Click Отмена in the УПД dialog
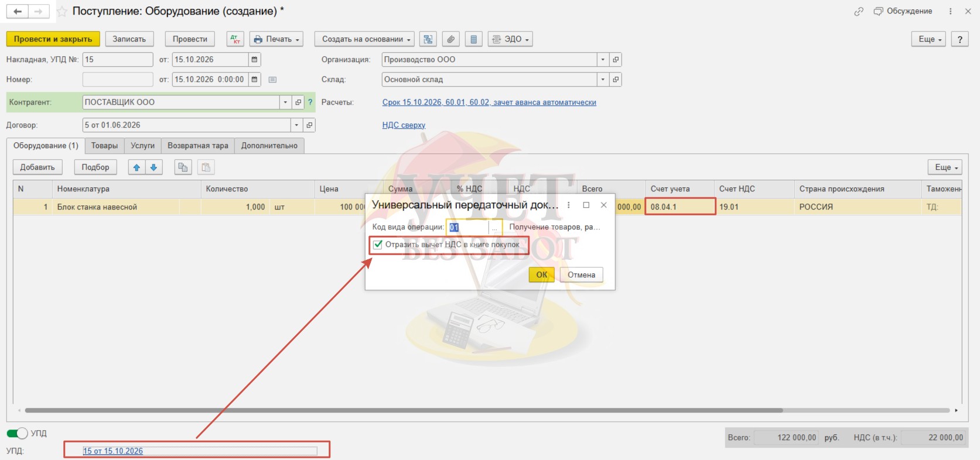 (x=581, y=274)
